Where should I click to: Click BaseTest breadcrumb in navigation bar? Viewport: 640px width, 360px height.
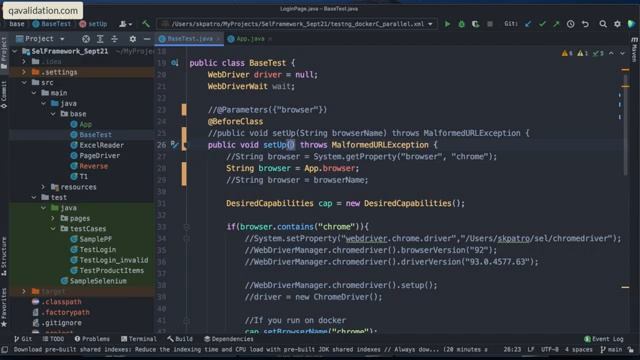tap(52, 24)
